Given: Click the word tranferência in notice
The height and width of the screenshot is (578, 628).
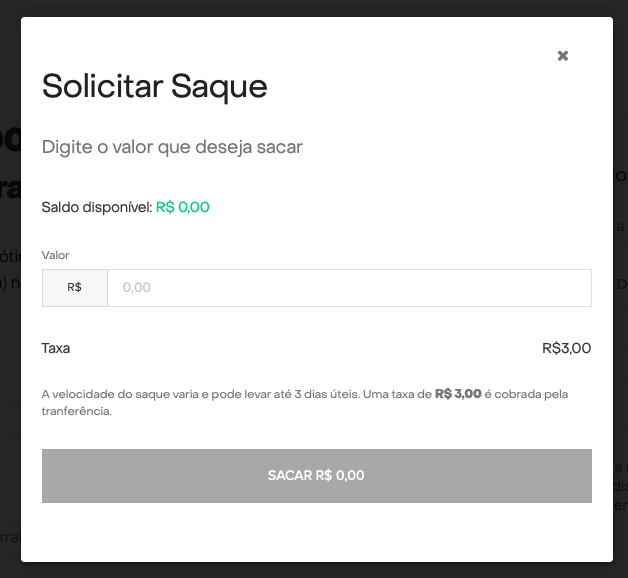Looking at the screenshot, I should [x=76, y=410].
